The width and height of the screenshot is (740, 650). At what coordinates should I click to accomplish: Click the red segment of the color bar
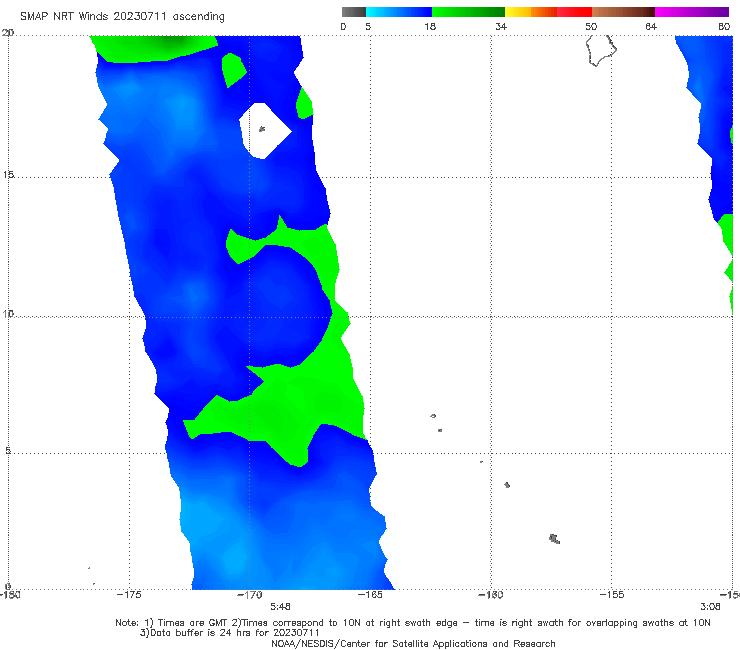[x=574, y=12]
